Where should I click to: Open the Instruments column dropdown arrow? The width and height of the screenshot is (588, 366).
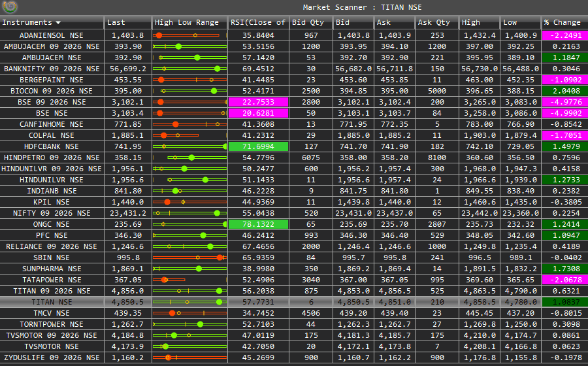[x=58, y=22]
